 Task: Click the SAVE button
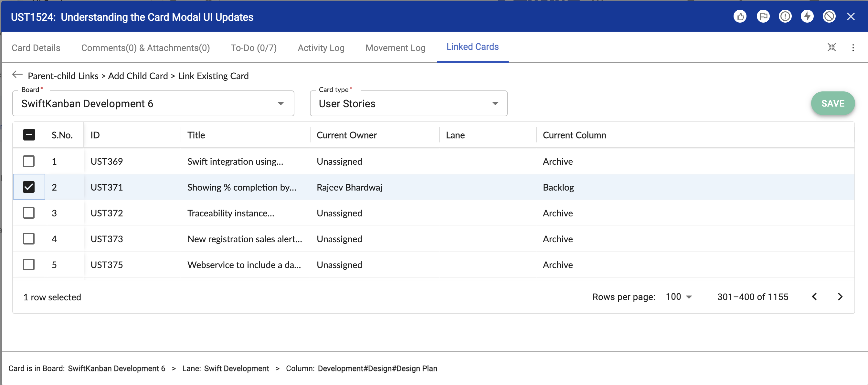coord(833,103)
